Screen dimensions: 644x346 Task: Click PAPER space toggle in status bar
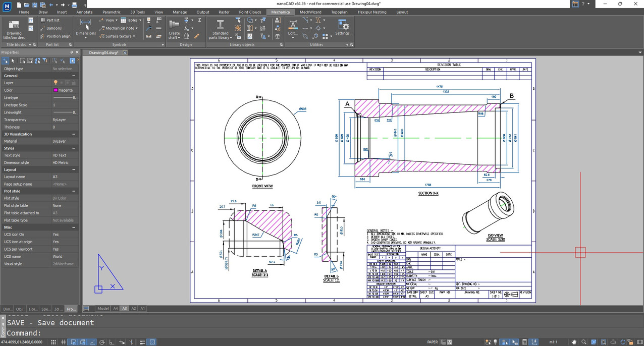pos(433,342)
